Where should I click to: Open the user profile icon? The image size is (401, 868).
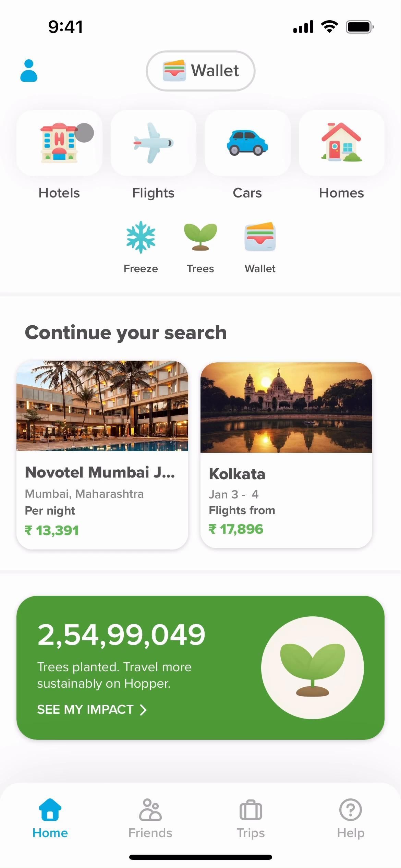[x=29, y=71]
